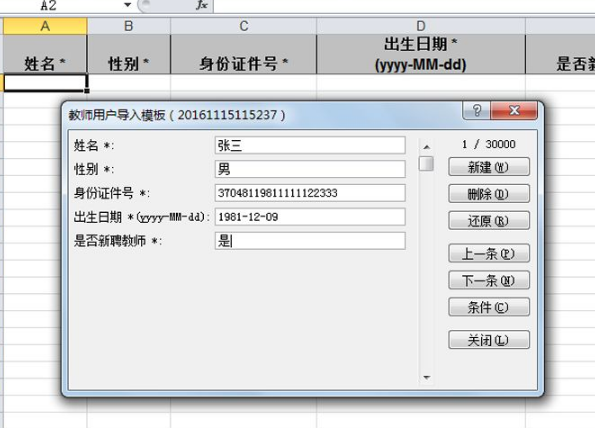Viewport: 595px width, 428px height.
Task: Go to the next record with 下一条
Action: click(489, 280)
